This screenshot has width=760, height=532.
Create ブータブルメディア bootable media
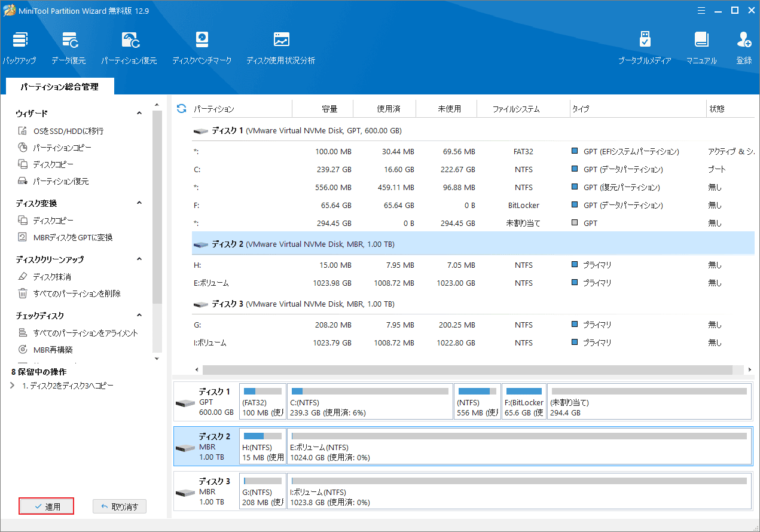(x=645, y=48)
